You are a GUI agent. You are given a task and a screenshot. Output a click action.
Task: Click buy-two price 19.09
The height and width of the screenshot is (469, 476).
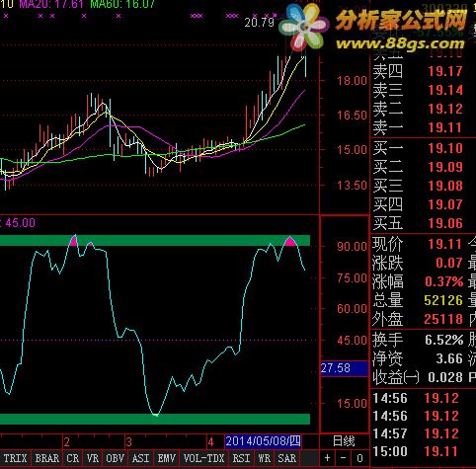click(445, 167)
